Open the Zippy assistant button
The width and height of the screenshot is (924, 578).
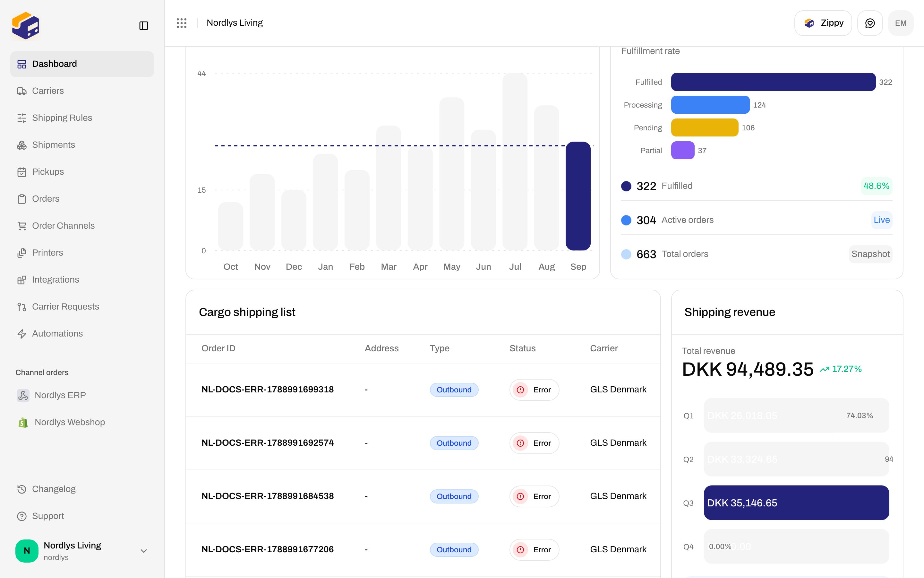click(x=823, y=23)
